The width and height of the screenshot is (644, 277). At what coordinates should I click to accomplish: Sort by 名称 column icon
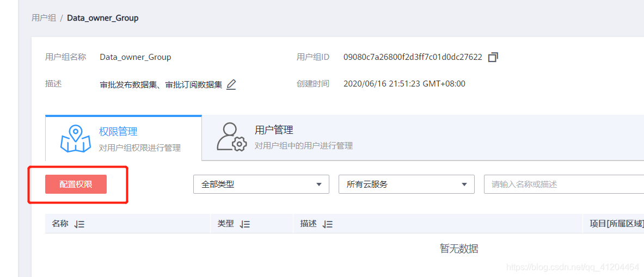pos(79,224)
